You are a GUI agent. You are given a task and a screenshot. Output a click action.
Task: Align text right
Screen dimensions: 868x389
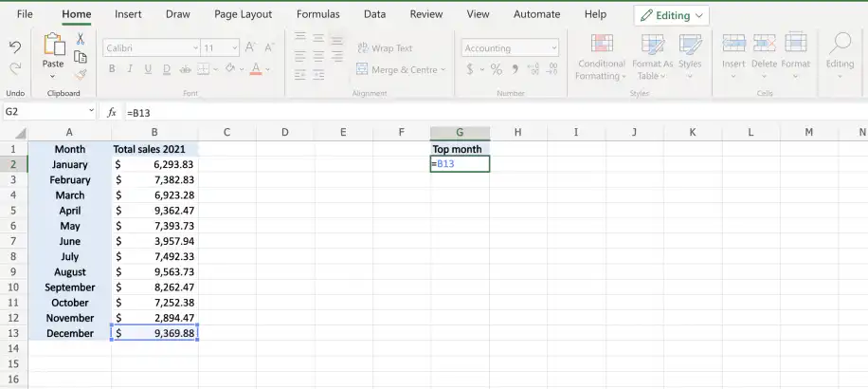tap(336, 55)
